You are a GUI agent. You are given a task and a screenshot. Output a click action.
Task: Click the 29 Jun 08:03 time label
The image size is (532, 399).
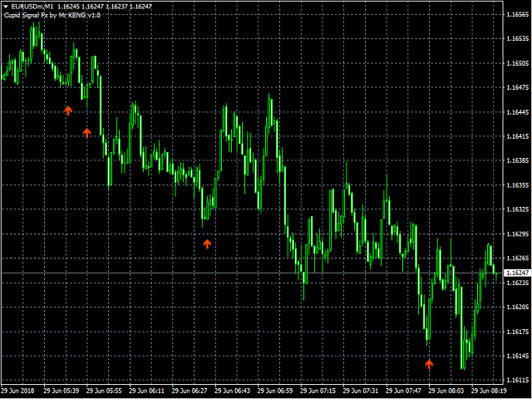[446, 391]
